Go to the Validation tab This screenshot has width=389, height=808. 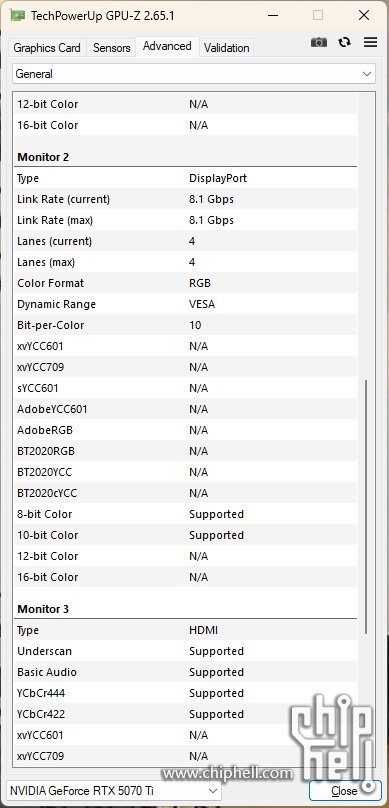pyautogui.click(x=226, y=48)
